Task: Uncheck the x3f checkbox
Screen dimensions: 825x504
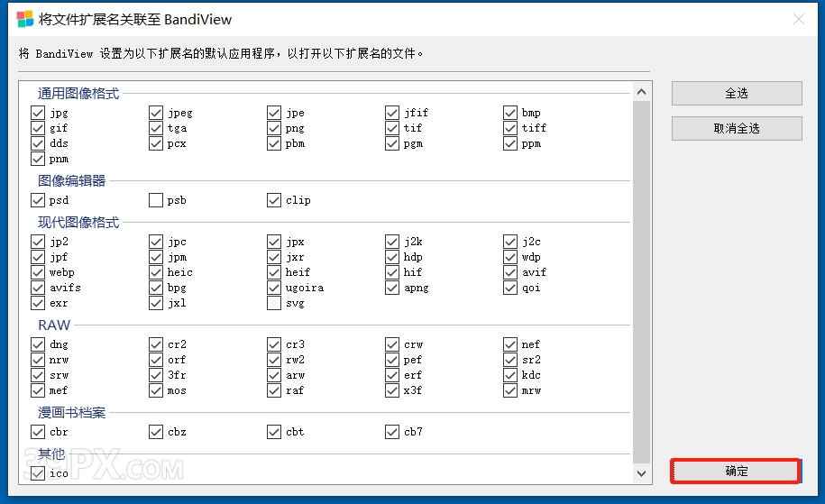Action: (x=392, y=390)
